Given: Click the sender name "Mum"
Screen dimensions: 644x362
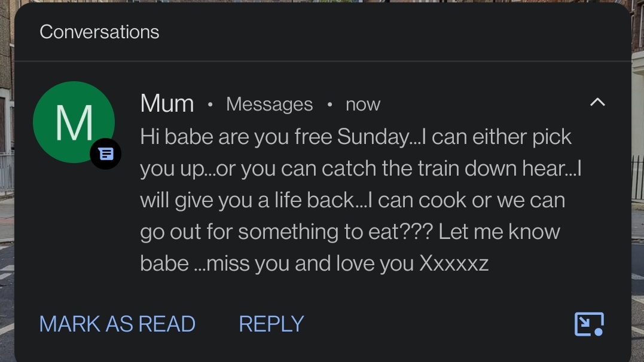Looking at the screenshot, I should coord(167,104).
